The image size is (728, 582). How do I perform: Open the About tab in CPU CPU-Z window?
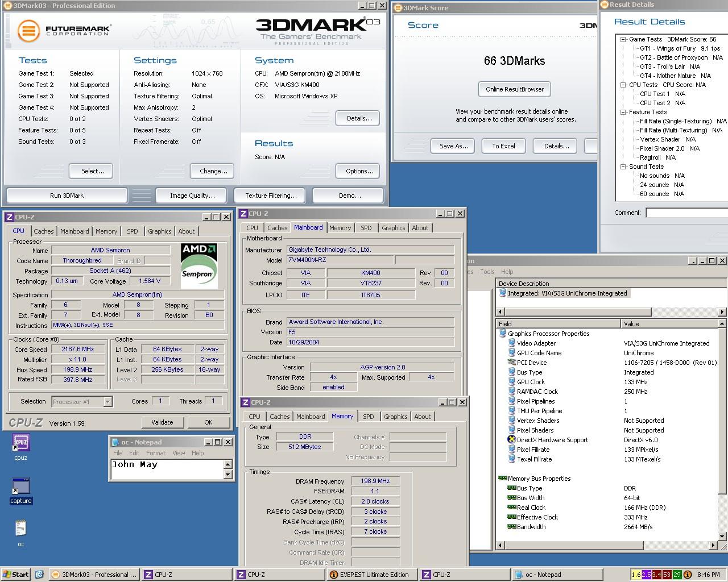187,231
